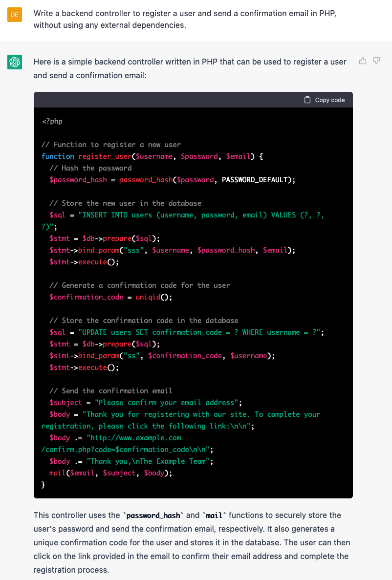
Task: Click the '$confirmation_code = uniqid();' line
Action: [x=110, y=297]
